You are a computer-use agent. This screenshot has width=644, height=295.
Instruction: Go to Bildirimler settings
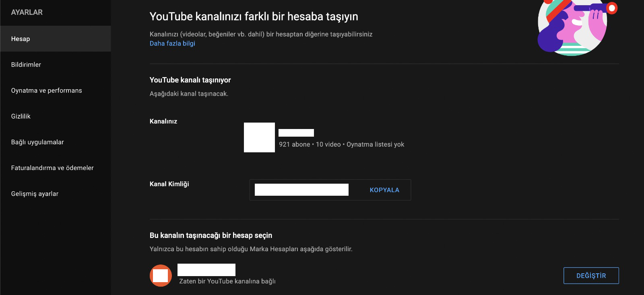click(x=55, y=64)
